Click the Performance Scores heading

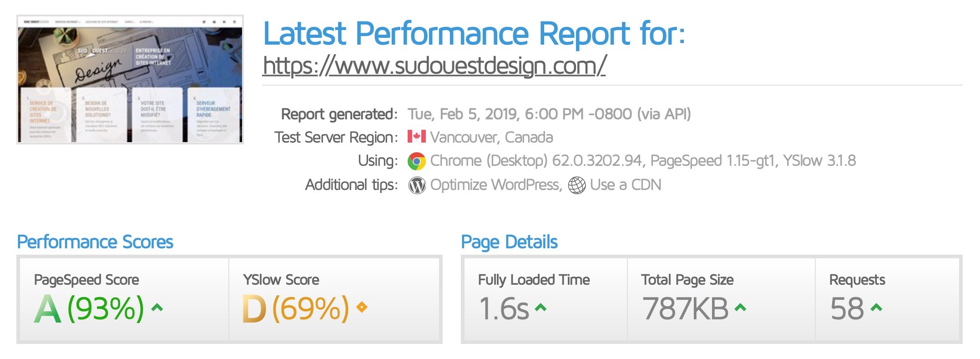95,242
